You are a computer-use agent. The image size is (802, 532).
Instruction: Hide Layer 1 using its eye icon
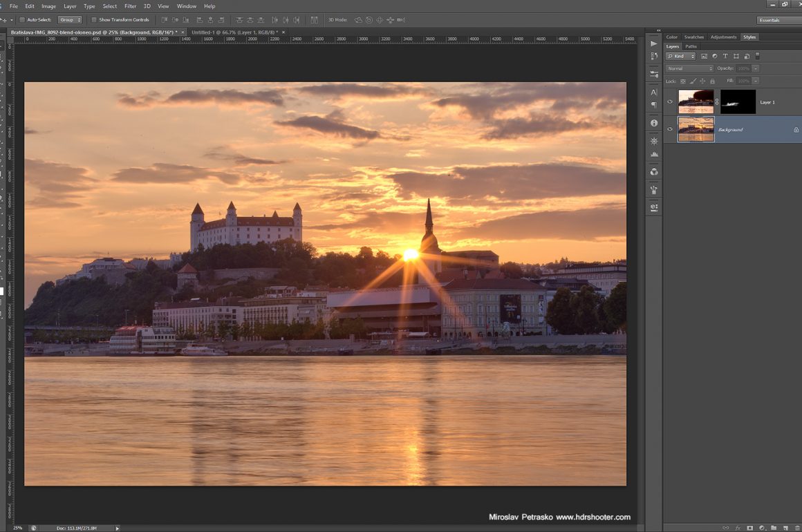coord(669,102)
